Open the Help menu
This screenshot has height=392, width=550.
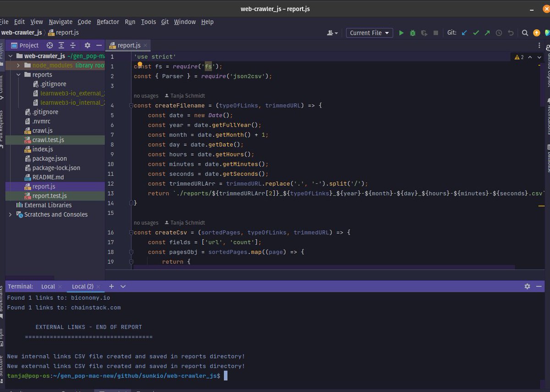207,22
